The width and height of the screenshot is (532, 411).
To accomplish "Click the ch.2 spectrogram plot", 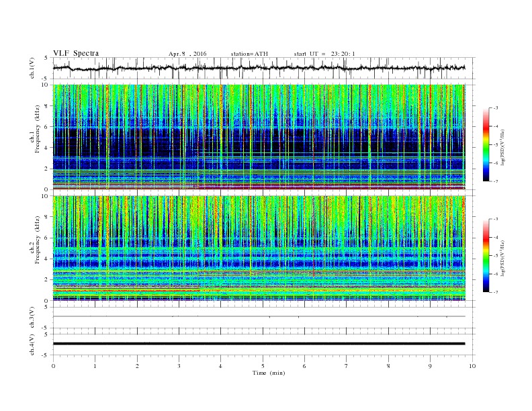I will (x=259, y=248).
